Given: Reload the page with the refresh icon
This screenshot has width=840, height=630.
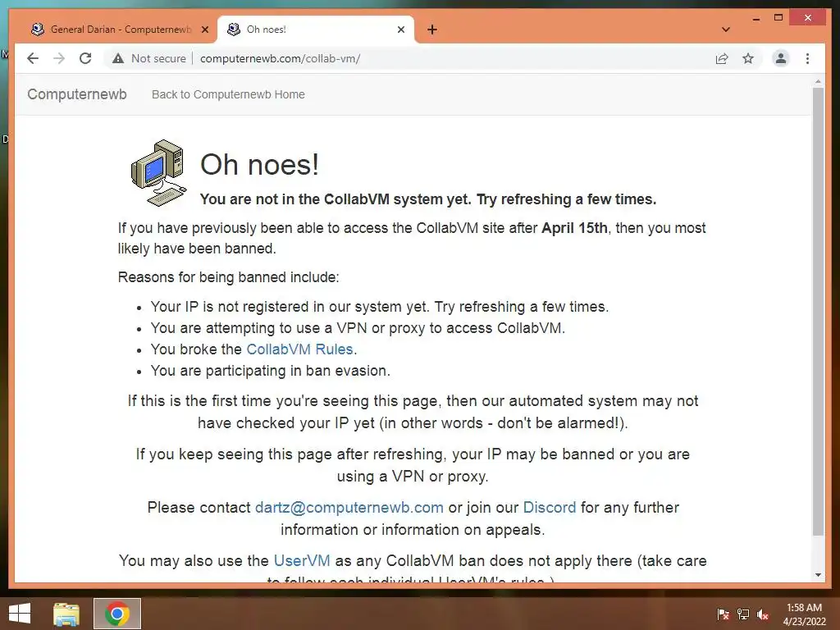Looking at the screenshot, I should (x=85, y=58).
